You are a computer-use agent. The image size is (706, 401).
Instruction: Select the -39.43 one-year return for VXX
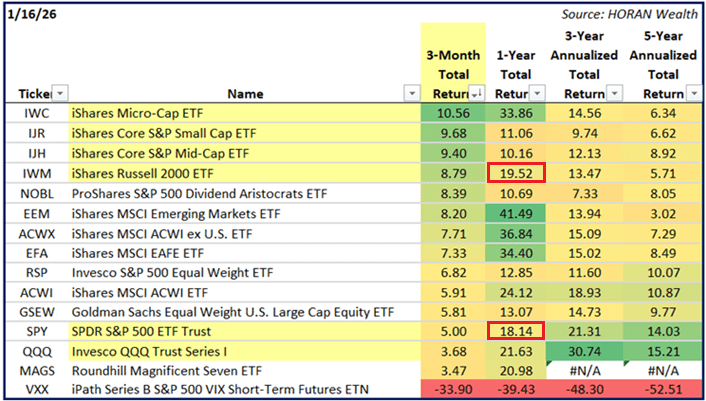pyautogui.click(x=516, y=389)
